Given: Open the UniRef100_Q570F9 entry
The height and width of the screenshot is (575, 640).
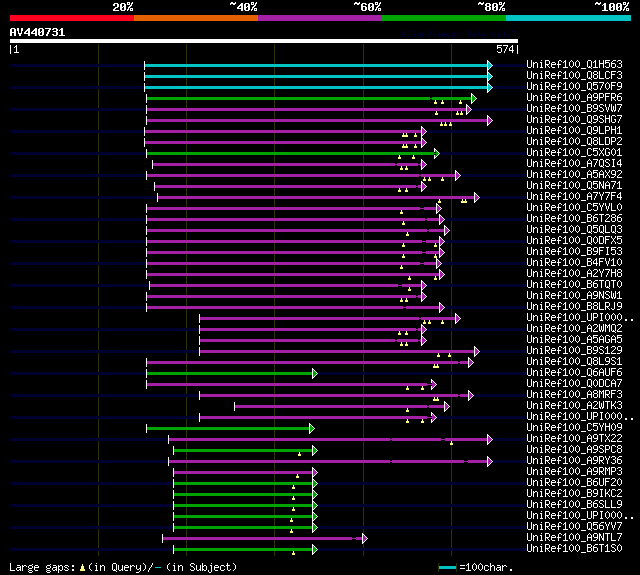Looking at the screenshot, I should point(574,87).
